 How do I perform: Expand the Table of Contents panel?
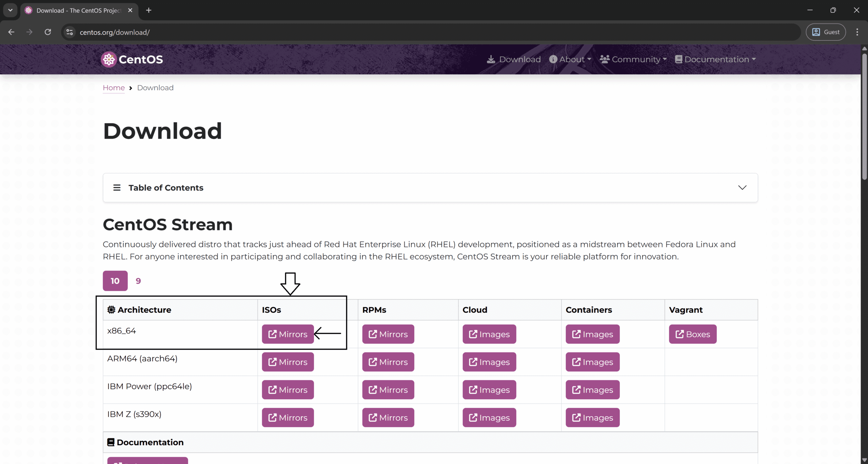(742, 188)
